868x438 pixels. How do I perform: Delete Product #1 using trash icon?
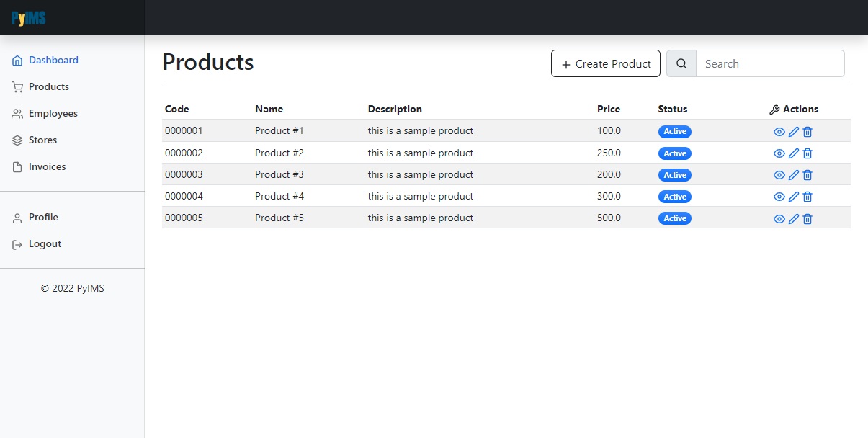[x=807, y=132]
